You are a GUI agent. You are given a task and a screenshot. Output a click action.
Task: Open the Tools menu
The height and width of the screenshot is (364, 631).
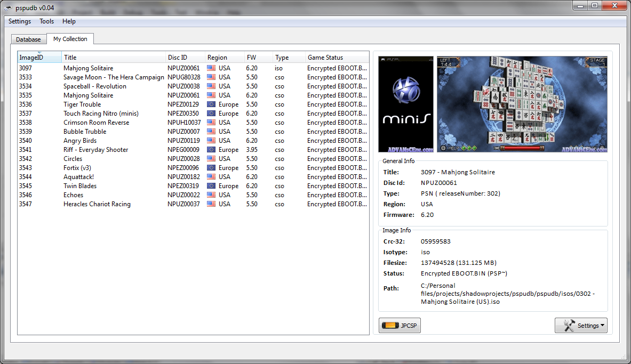click(47, 21)
